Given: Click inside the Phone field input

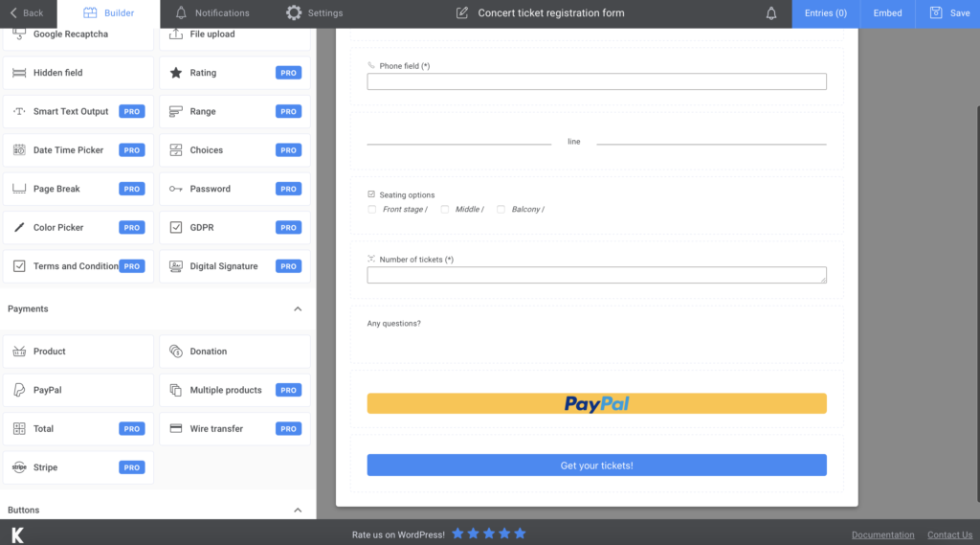Looking at the screenshot, I should pyautogui.click(x=597, y=81).
